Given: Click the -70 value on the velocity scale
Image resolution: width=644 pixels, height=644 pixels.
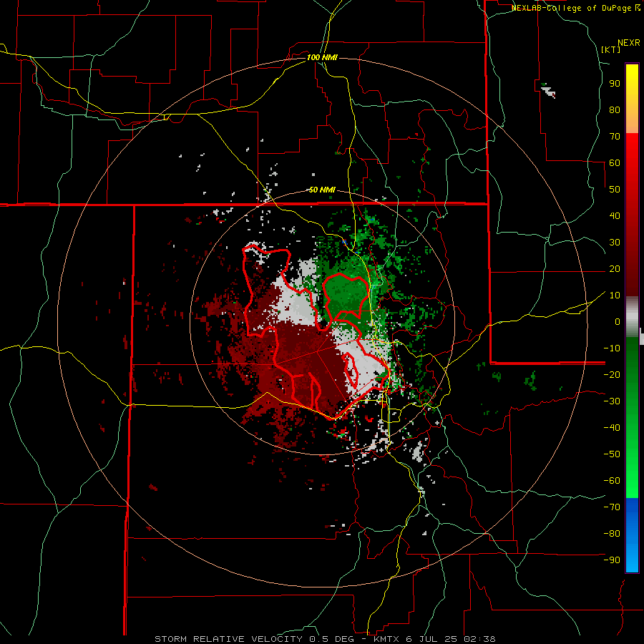Looking at the screenshot, I should (x=612, y=507).
